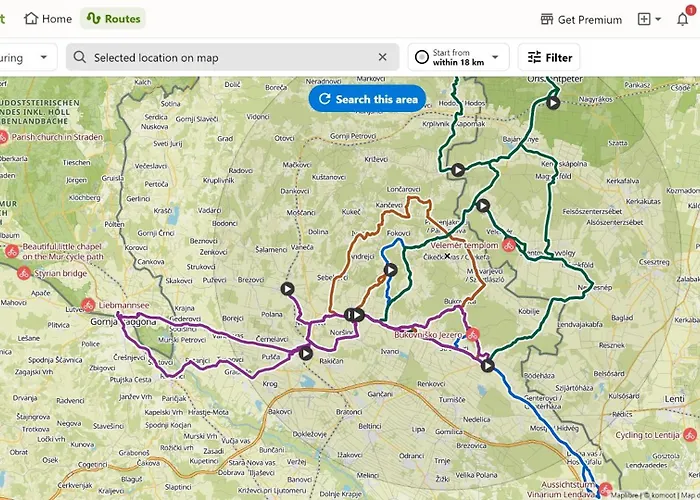The image size is (700, 500).
Task: Switch to the Routes tab
Action: point(113,19)
